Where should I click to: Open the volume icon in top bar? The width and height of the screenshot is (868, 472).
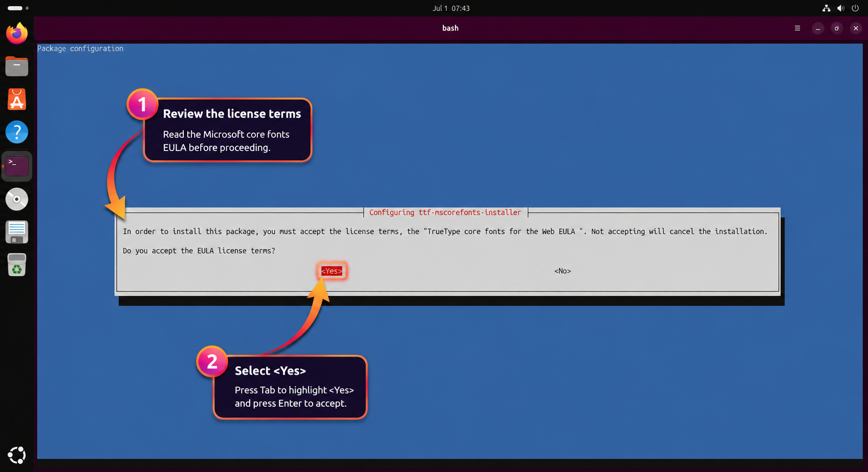coord(840,8)
